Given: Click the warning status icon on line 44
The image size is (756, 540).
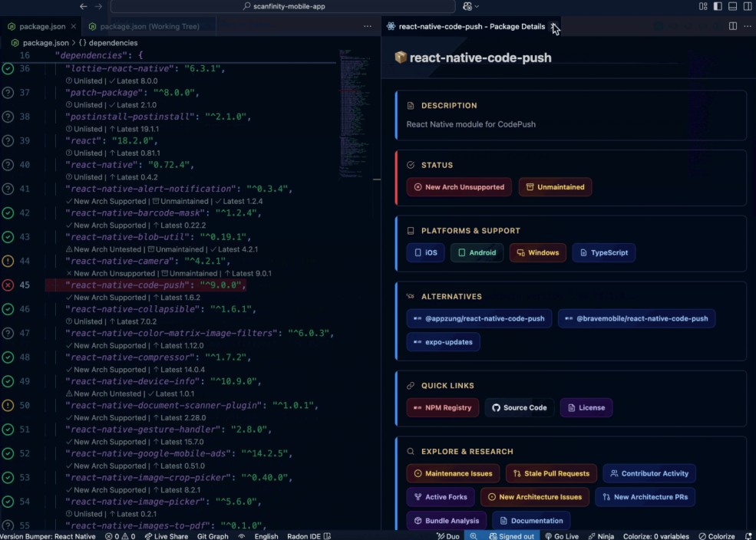Looking at the screenshot, I should pos(8,261).
